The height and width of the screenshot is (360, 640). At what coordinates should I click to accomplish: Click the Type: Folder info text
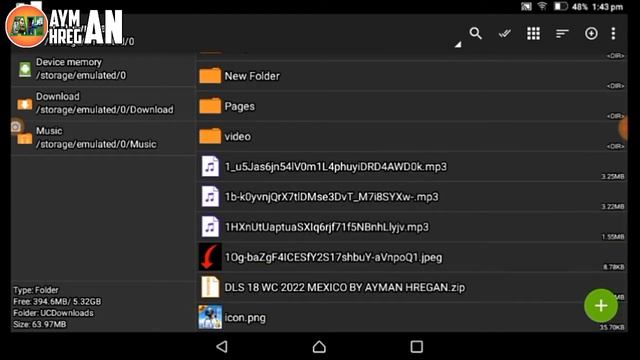(36, 290)
